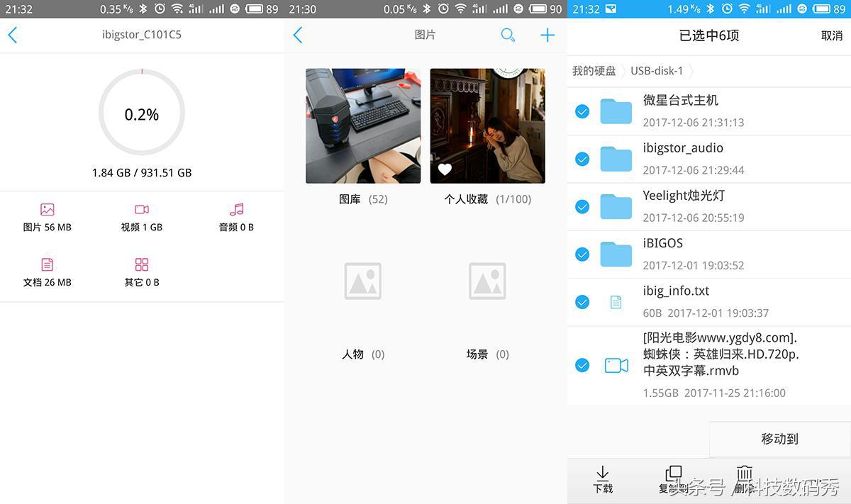Open the 音频 audio category

pos(235,216)
